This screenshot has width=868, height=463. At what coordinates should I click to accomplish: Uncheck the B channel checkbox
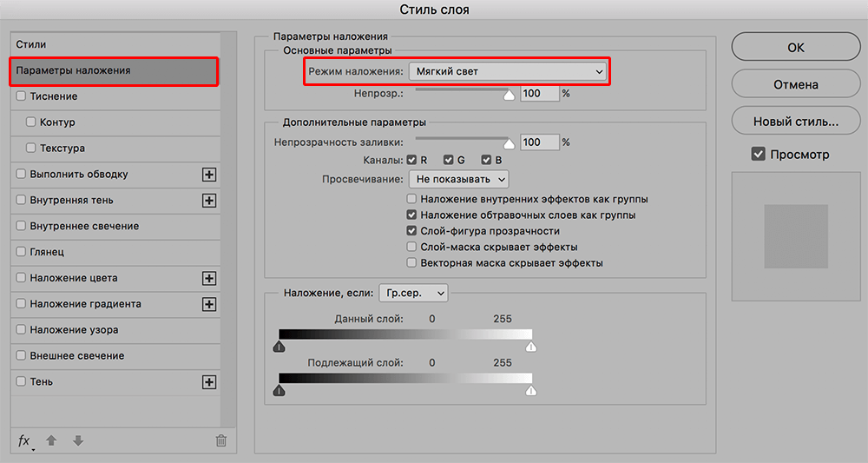pyautogui.click(x=486, y=160)
